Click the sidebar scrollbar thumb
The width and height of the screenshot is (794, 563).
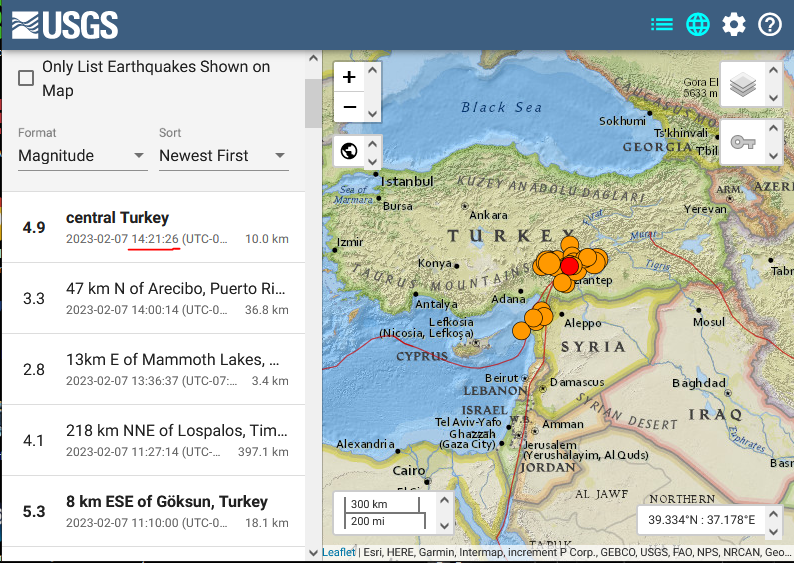pyautogui.click(x=313, y=104)
